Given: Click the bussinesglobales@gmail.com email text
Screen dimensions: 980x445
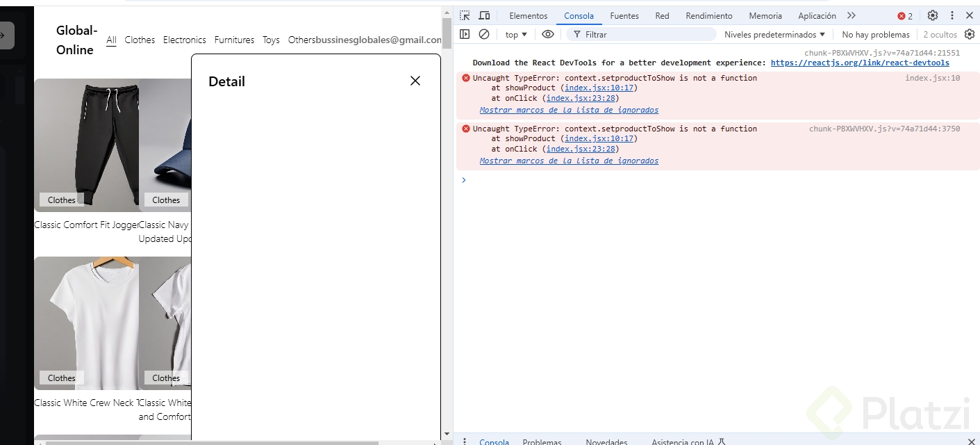Looking at the screenshot, I should point(379,40).
